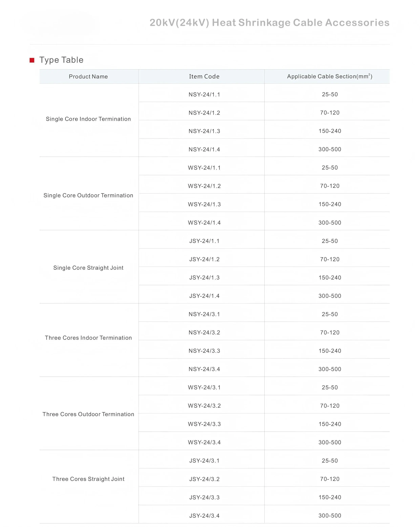Click item code WSY-24/1.4
The width and height of the screenshot is (420, 527).
(x=204, y=223)
